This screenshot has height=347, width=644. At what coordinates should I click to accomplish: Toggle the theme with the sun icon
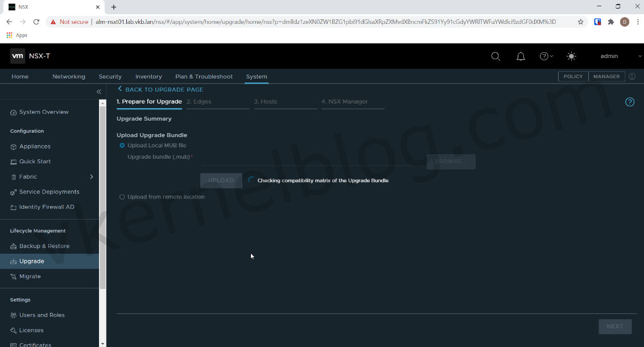coord(571,56)
